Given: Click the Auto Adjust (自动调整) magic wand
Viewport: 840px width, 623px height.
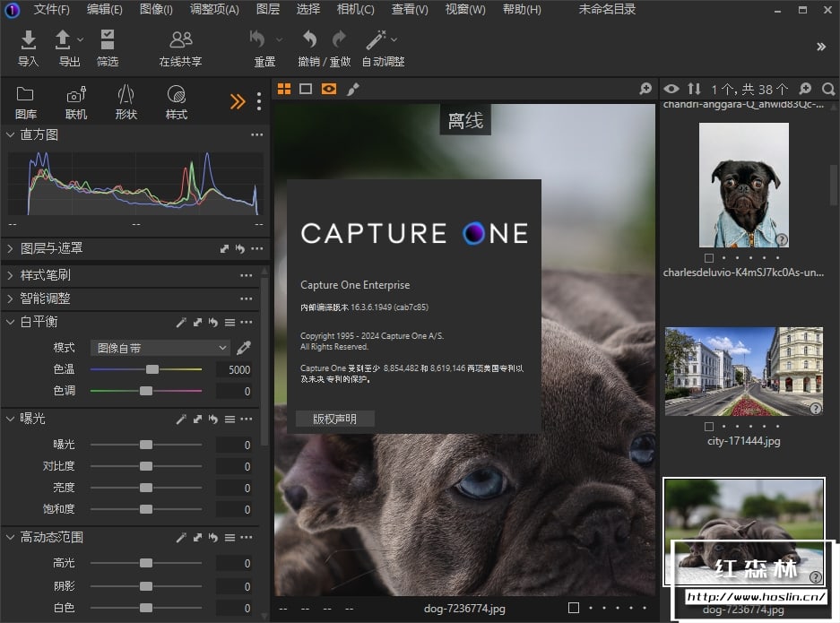Looking at the screenshot, I should [x=377, y=40].
